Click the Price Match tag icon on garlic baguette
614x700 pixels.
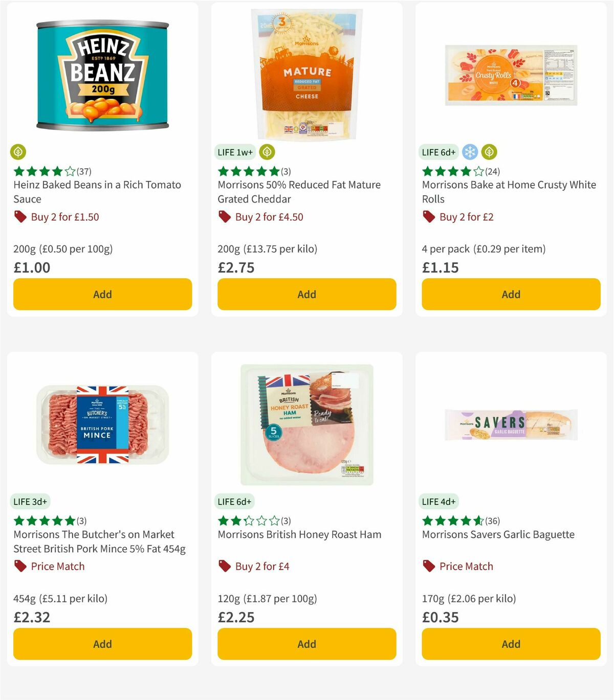click(428, 566)
